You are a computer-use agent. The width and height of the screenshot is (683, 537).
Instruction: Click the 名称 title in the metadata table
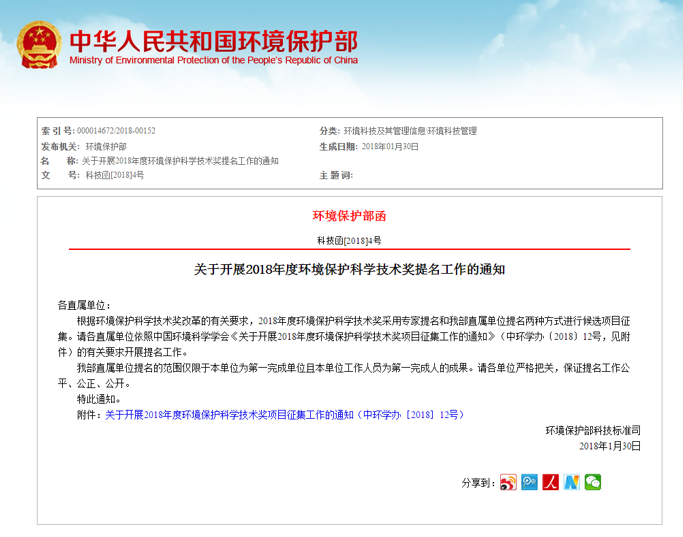[x=179, y=160]
